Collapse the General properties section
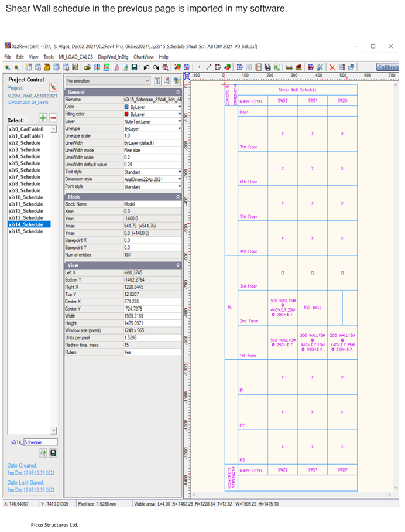The width and height of the screenshot is (405, 532). [x=178, y=93]
